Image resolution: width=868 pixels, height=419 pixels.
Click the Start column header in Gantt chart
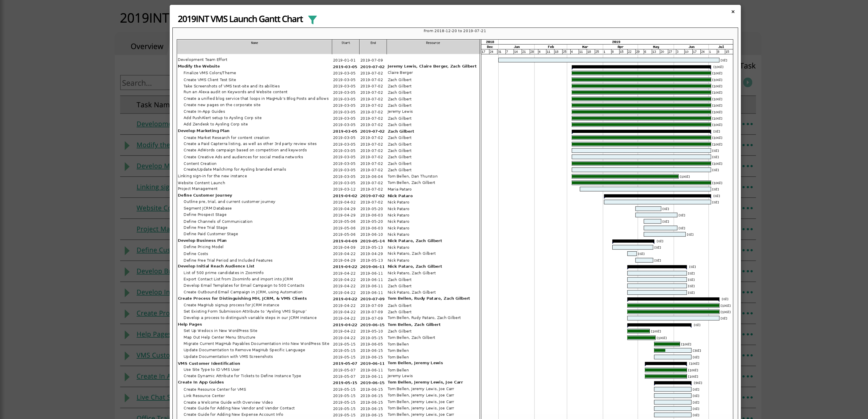[x=346, y=47]
